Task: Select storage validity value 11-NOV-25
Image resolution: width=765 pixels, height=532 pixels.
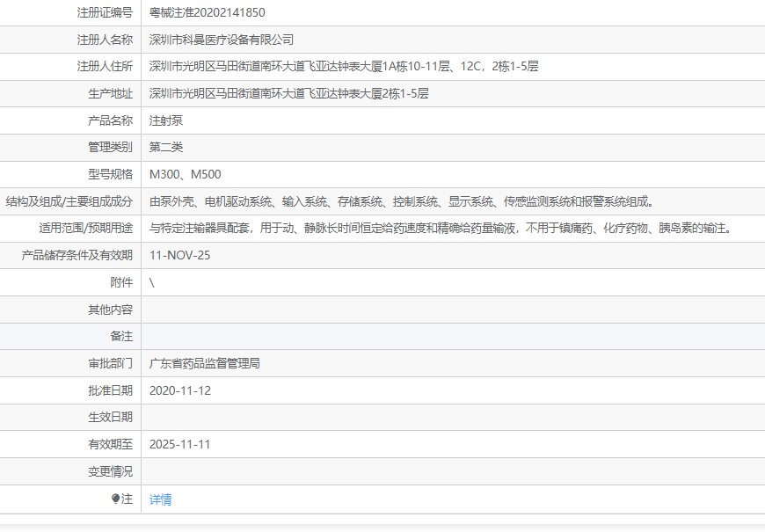Action: [180, 255]
